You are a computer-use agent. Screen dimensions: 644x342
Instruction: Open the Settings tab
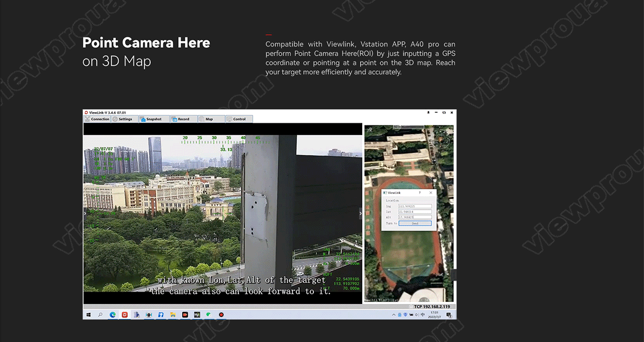[125, 119]
